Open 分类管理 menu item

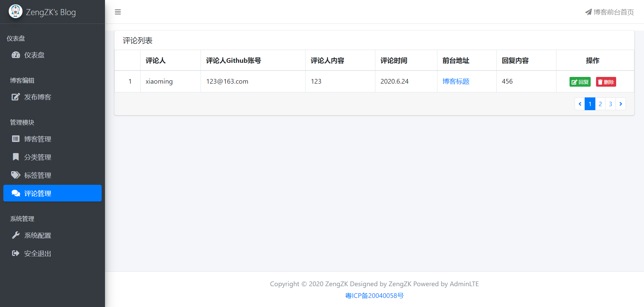pyautogui.click(x=52, y=157)
